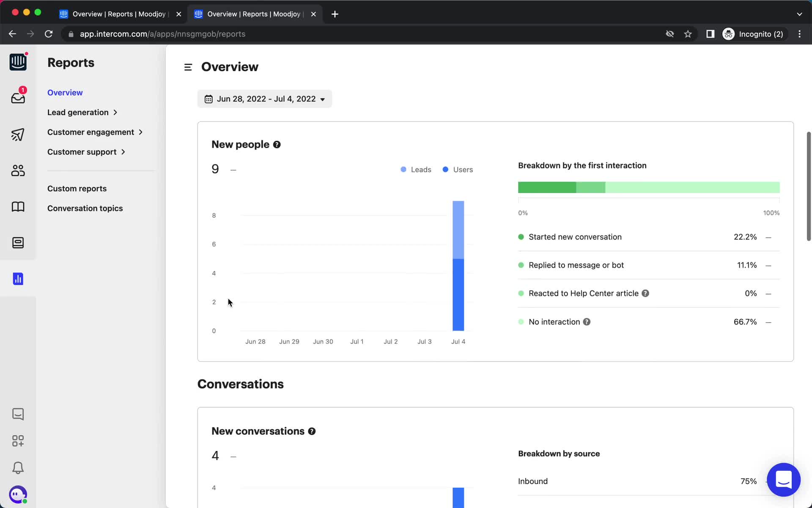Expand Lead generation submenu
Image resolution: width=812 pixels, height=508 pixels.
point(82,112)
